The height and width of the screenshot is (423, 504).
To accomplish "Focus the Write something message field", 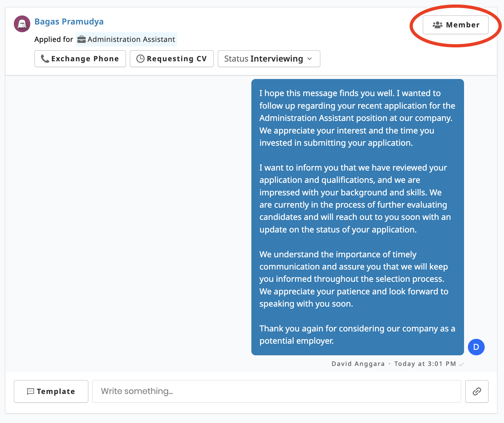I will click(276, 391).
